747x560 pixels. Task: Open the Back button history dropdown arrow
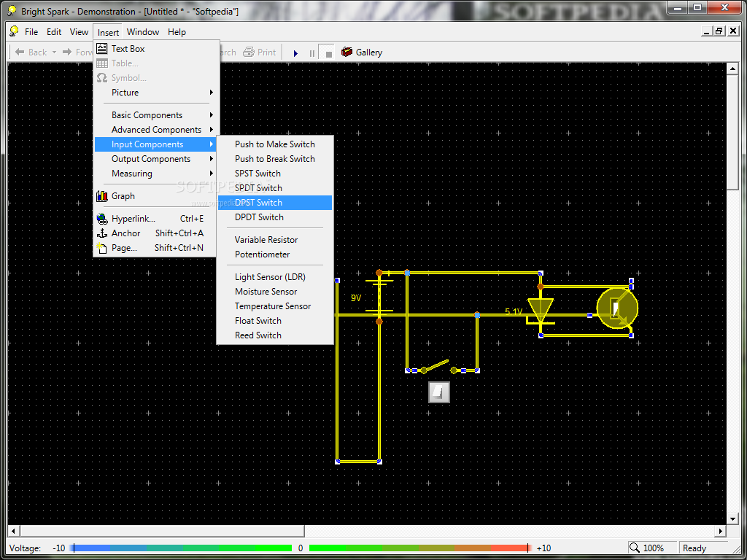[54, 52]
